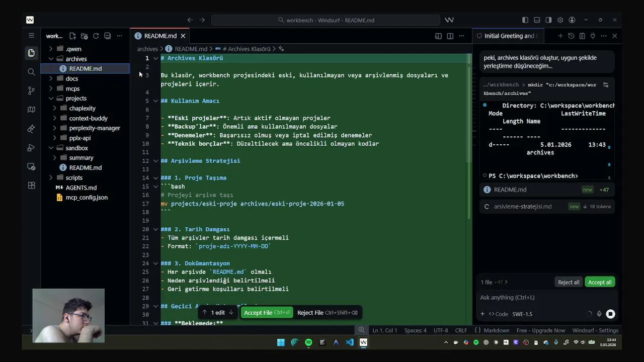Refresh the Explorer file tree
644x362 pixels.
96,36
